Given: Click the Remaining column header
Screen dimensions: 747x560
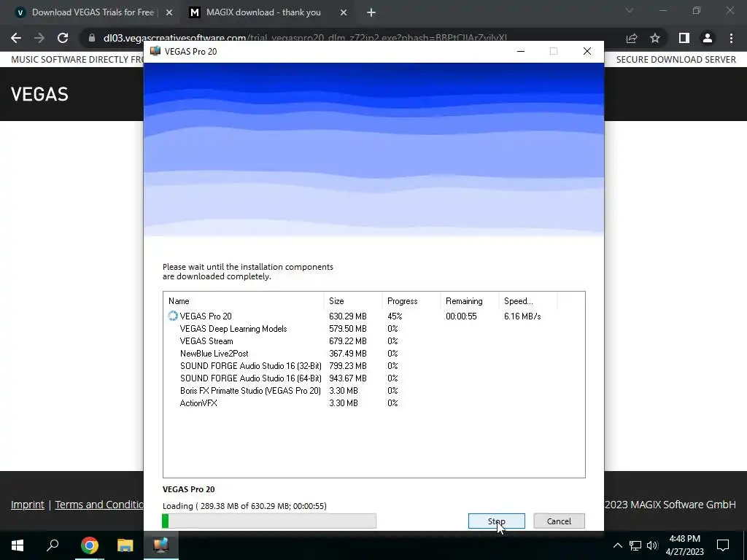Looking at the screenshot, I should pyautogui.click(x=469, y=301).
